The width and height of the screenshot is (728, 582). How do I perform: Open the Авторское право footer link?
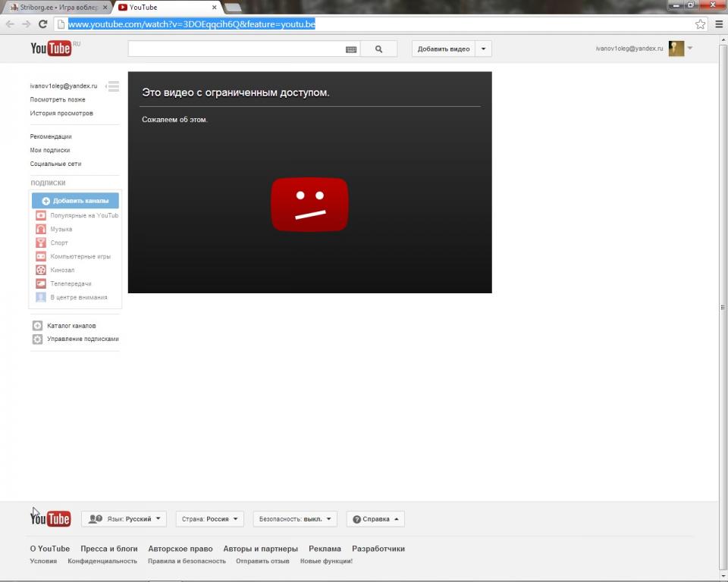click(180, 549)
